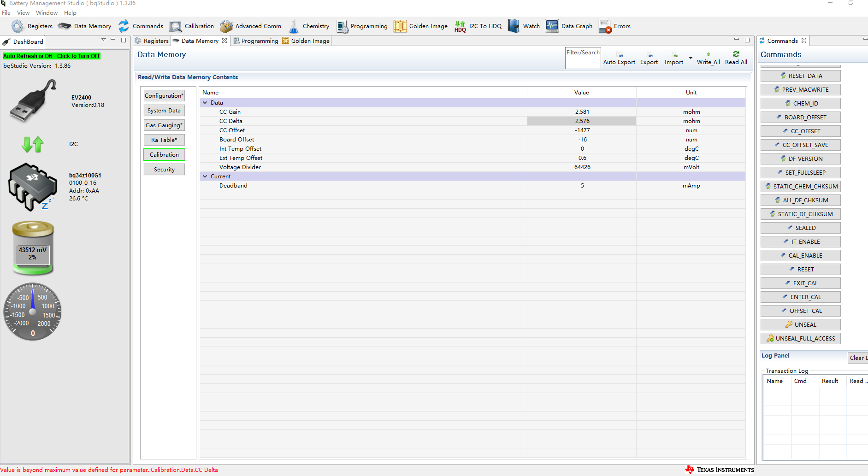
Task: Turn off Auto Refresh
Action: point(52,56)
